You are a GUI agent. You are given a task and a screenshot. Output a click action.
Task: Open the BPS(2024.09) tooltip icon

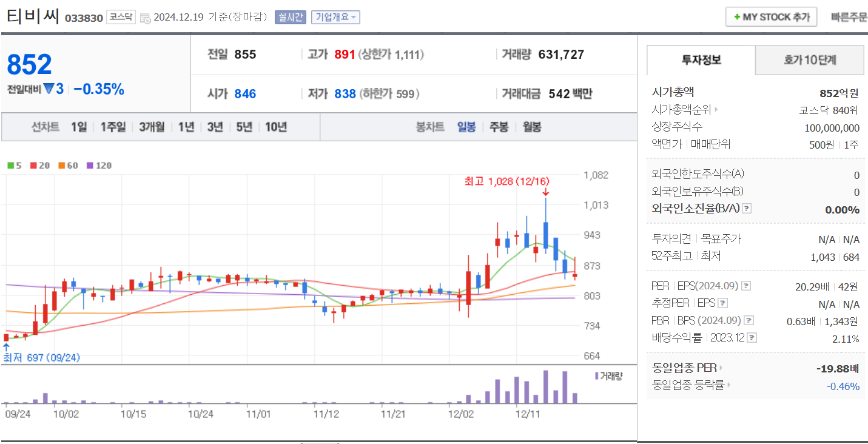748,320
